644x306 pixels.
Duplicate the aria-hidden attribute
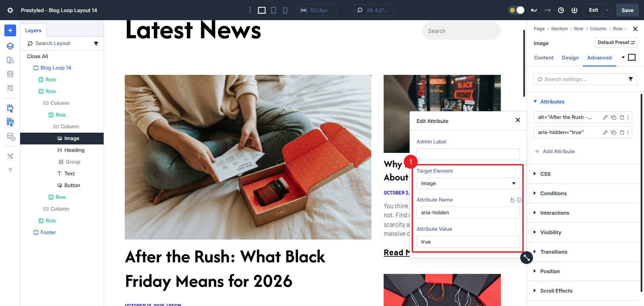click(613, 132)
